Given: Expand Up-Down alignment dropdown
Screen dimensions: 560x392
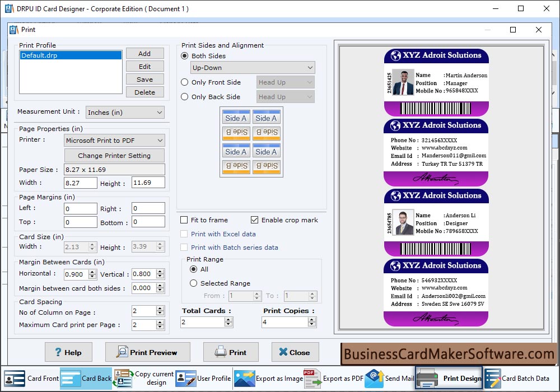Looking at the screenshot, I should (253, 67).
